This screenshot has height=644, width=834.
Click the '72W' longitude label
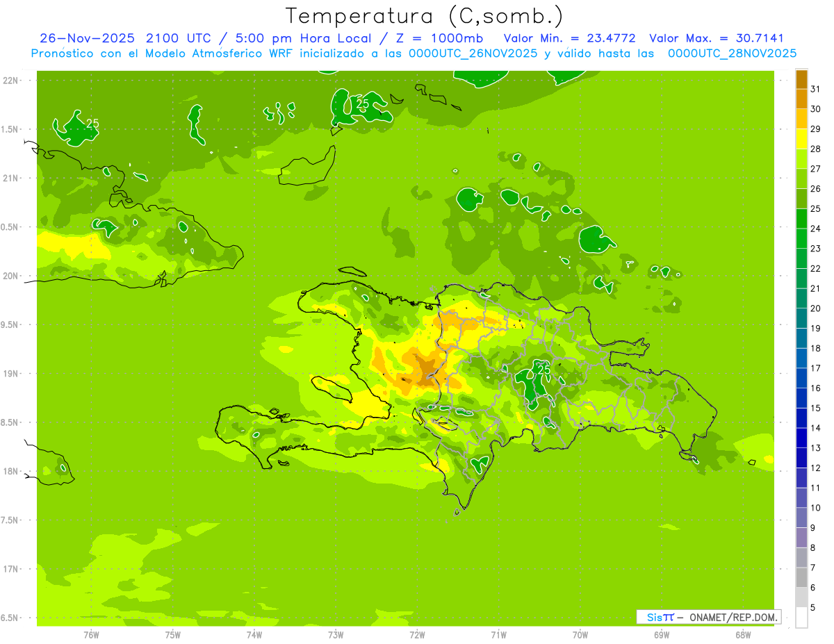click(417, 635)
